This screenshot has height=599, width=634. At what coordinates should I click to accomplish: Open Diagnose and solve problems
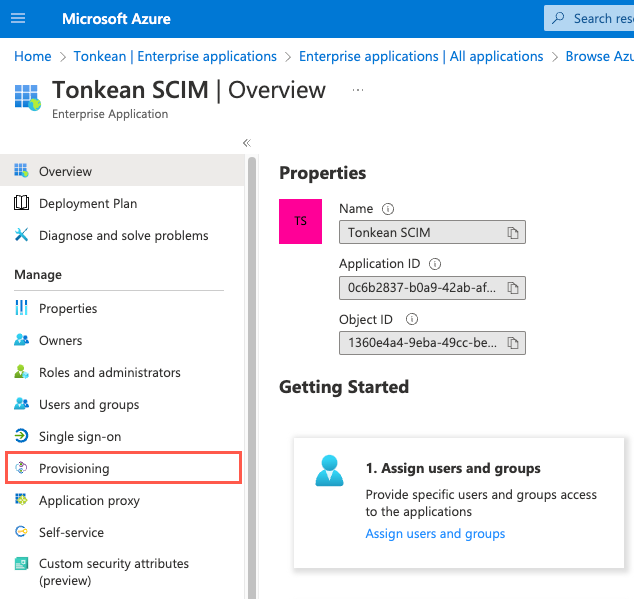point(124,235)
